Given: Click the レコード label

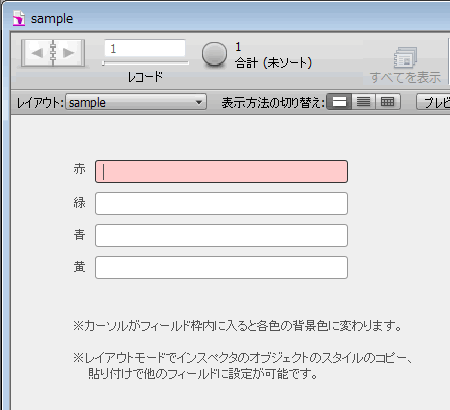Looking at the screenshot, I should (145, 77).
